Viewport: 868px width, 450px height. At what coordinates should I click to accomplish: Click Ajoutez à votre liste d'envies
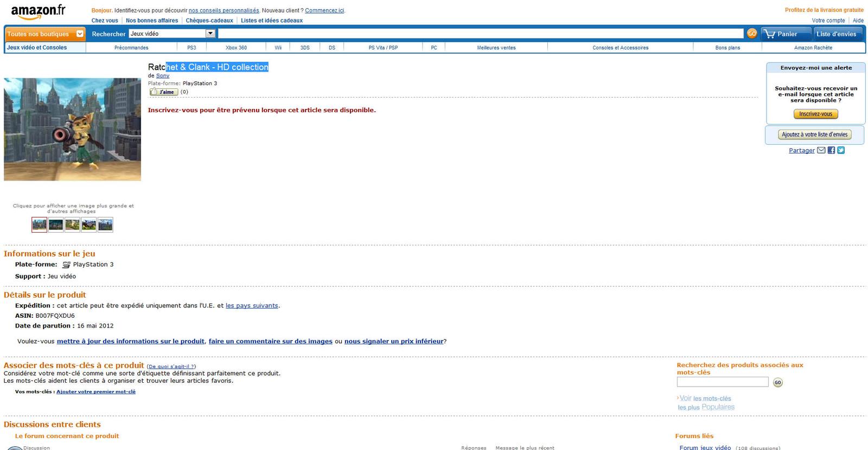[814, 134]
